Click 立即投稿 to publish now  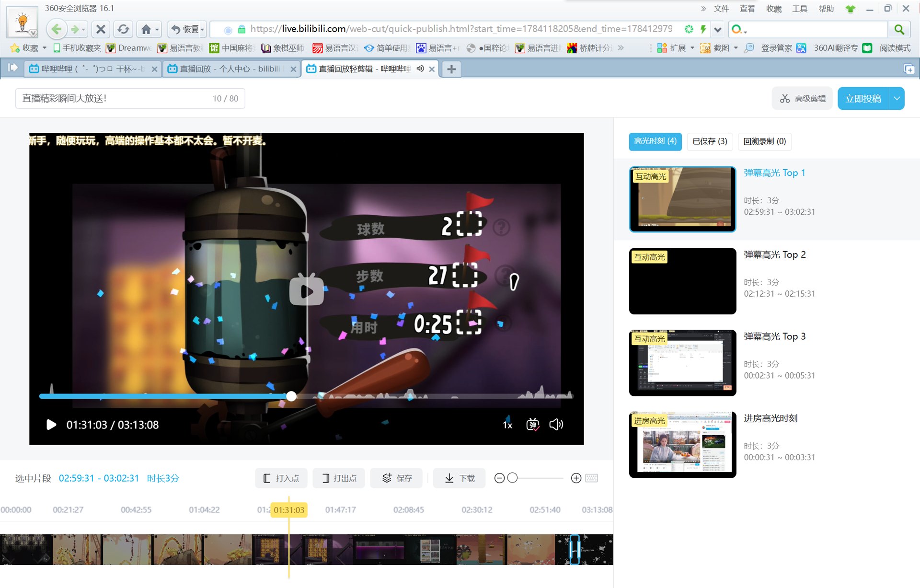coord(863,98)
